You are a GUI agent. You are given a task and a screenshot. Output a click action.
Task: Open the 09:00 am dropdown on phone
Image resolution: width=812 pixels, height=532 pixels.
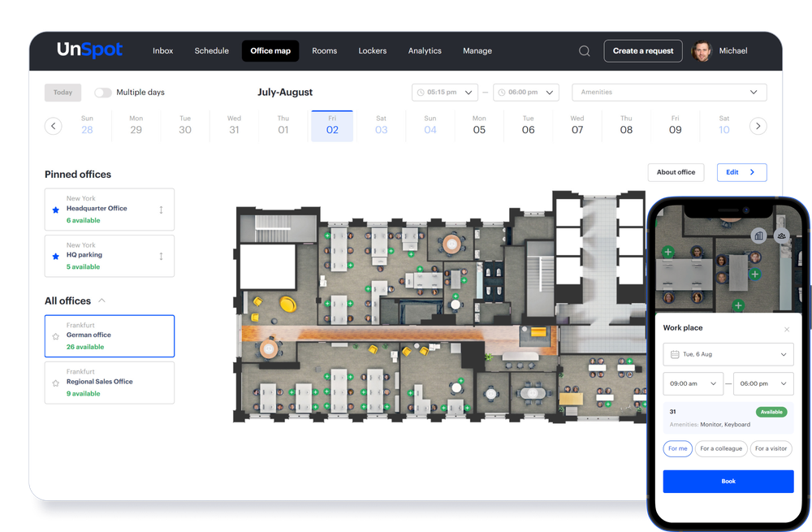[x=693, y=383]
